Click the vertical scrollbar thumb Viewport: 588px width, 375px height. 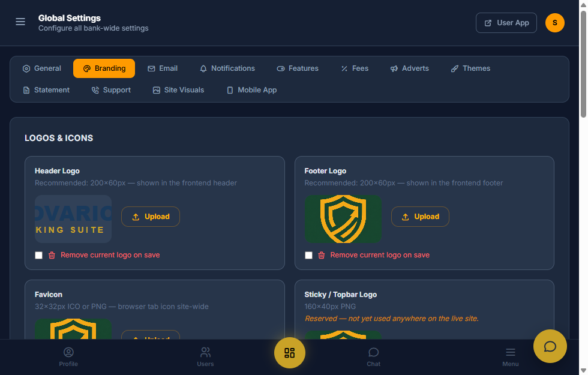point(583,64)
